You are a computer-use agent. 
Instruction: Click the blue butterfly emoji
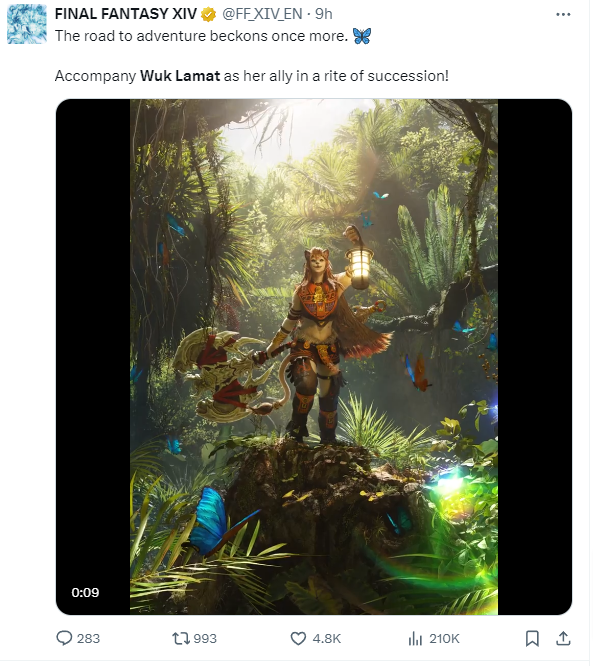(362, 36)
